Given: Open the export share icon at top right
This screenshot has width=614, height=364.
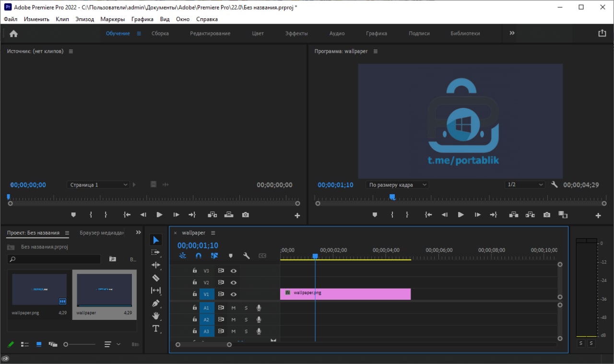Looking at the screenshot, I should (x=602, y=33).
